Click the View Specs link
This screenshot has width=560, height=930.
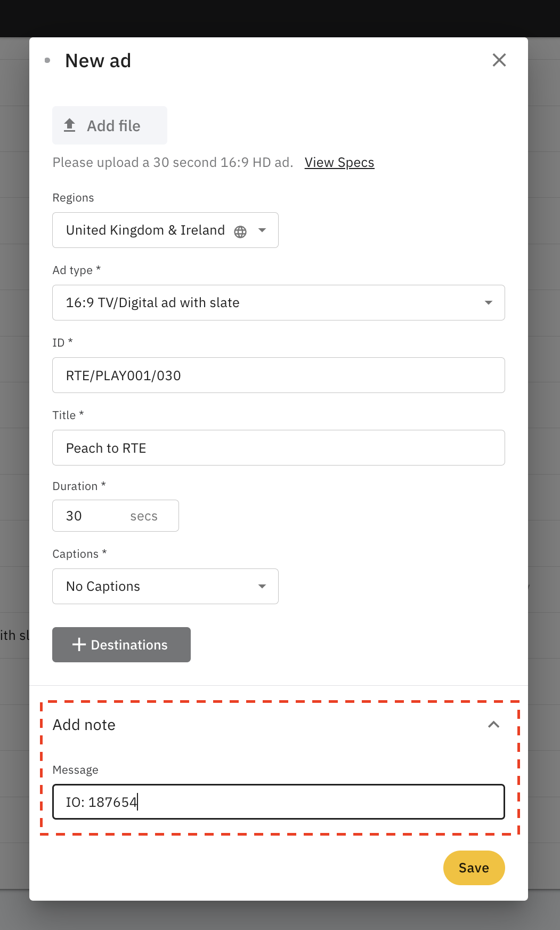click(x=339, y=162)
